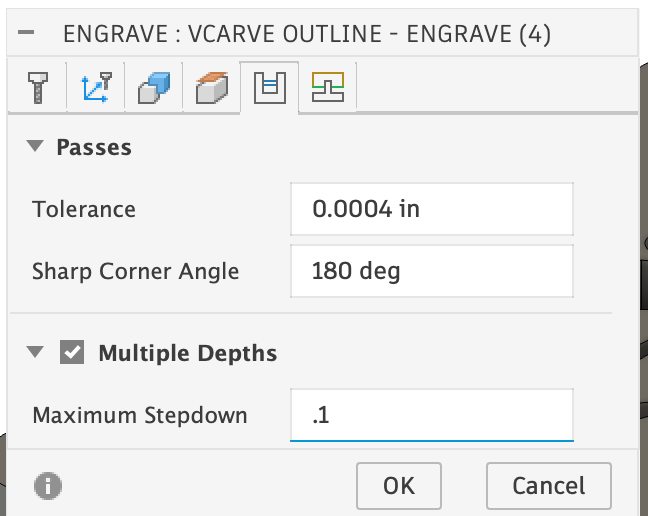The height and width of the screenshot is (516, 648).
Task: Collapse the Multiple Depths section triangle
Action: click(x=36, y=352)
